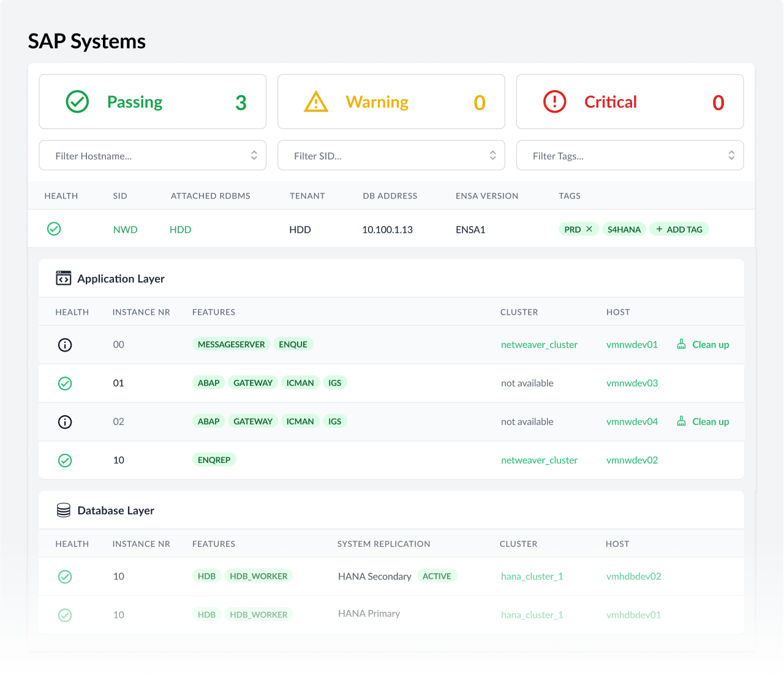Click info health icon for instance 00
This screenshot has height=681, width=784.
pyautogui.click(x=65, y=345)
